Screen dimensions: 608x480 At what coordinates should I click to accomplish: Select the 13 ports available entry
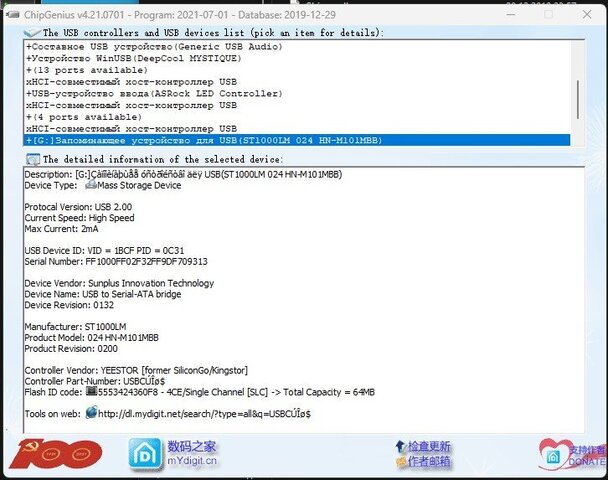pyautogui.click(x=70, y=70)
